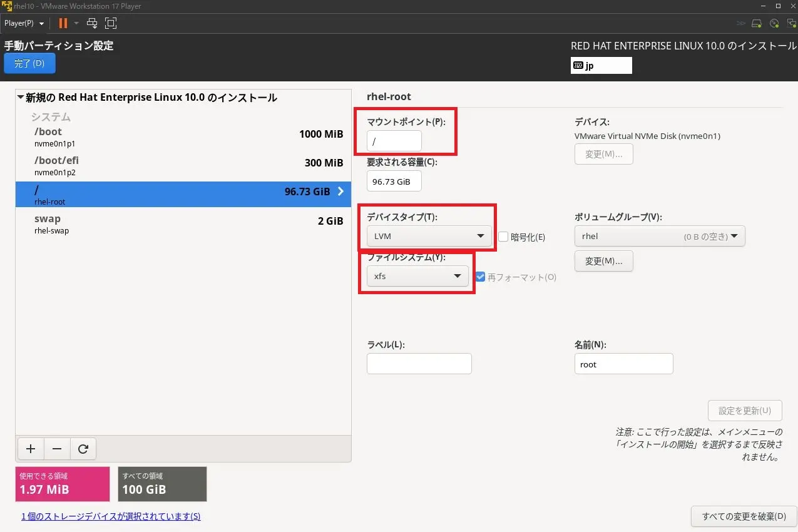Add a new partition with the plus icon
This screenshot has width=798, height=532.
pos(30,449)
